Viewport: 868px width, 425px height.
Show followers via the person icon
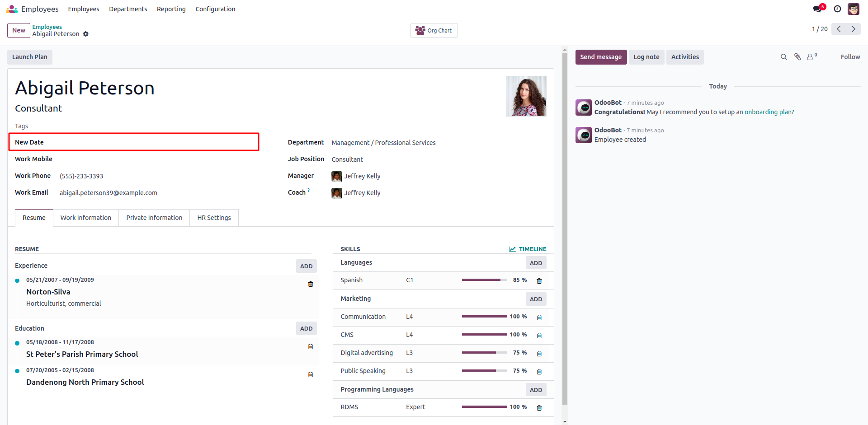tap(811, 57)
